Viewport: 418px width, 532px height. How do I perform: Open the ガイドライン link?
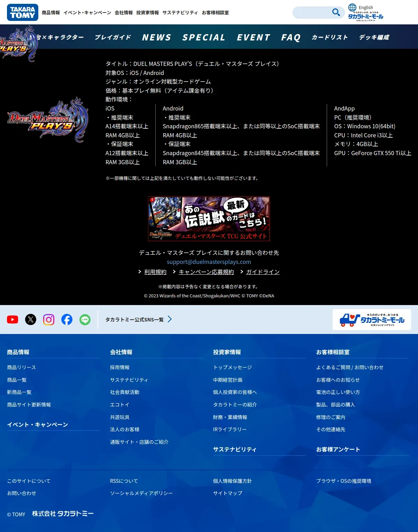click(x=263, y=272)
